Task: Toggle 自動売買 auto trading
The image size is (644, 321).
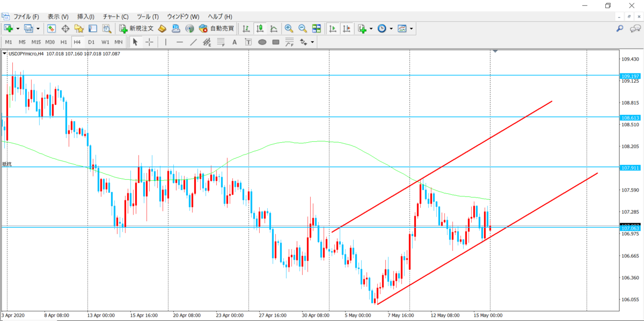Action: tap(216, 28)
